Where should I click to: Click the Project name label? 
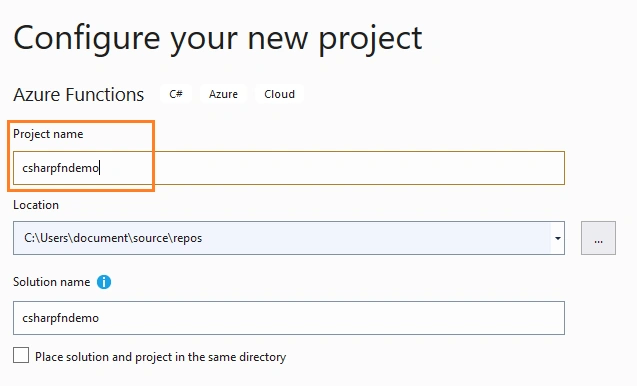(x=48, y=134)
